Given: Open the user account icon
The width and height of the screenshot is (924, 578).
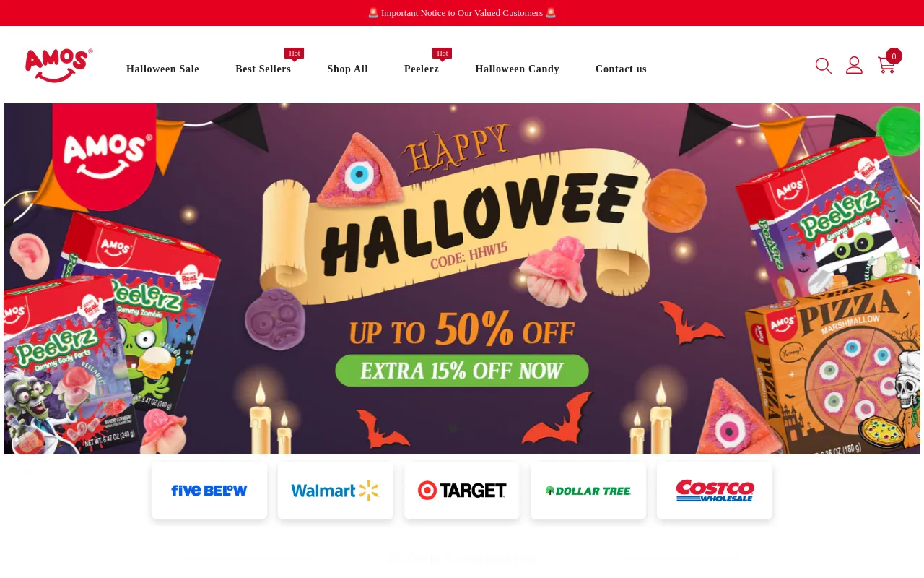Looking at the screenshot, I should [855, 66].
